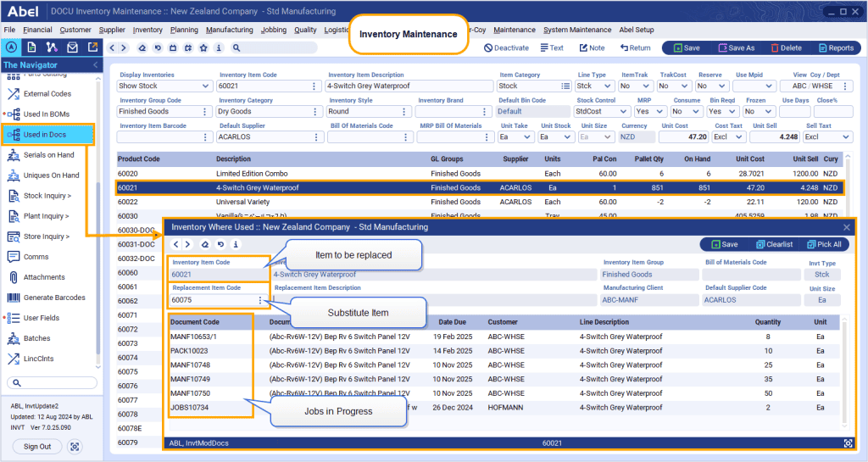868x462 pixels.
Task: Open the System Maintenance menu
Action: (x=577, y=30)
